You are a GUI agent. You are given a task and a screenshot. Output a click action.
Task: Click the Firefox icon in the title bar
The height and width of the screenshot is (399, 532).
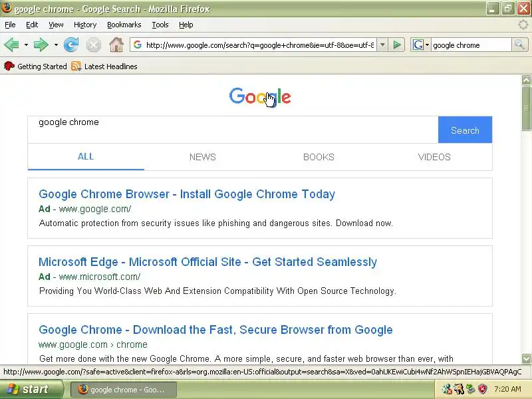[x=7, y=8]
